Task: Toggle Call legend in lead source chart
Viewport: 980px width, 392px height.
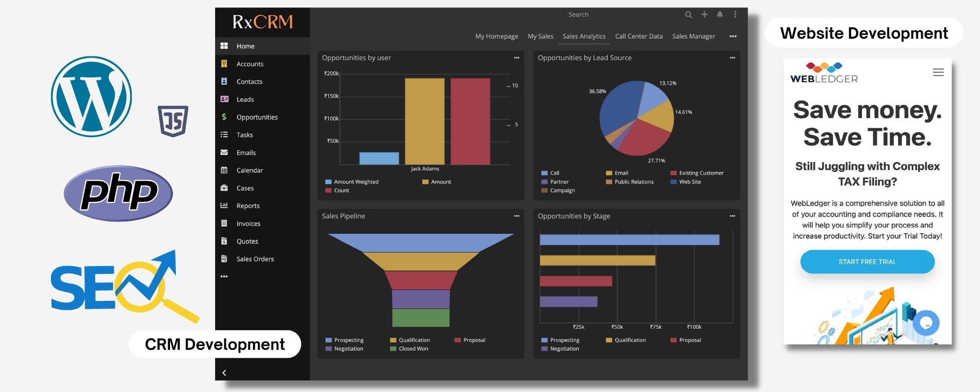Action: coord(550,173)
